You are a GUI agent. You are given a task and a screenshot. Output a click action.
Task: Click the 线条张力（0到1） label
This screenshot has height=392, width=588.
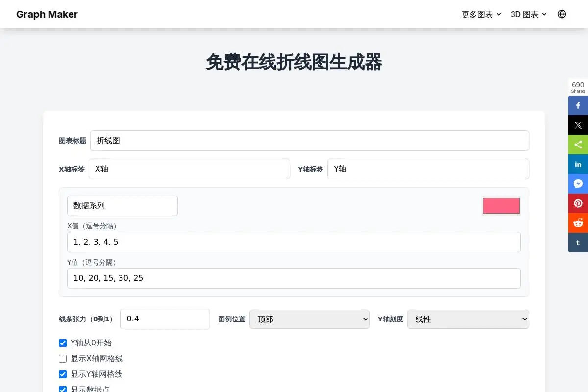(87, 319)
